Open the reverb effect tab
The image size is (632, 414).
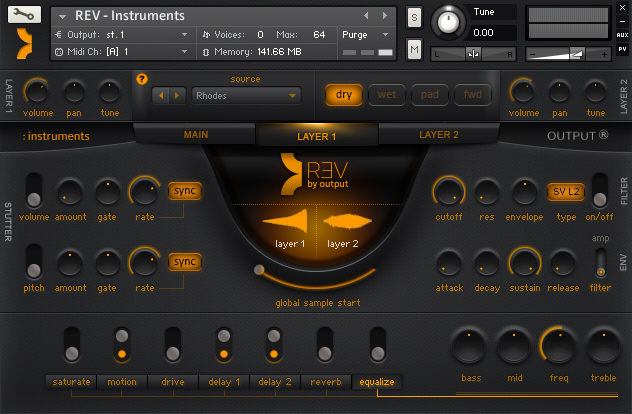click(326, 382)
